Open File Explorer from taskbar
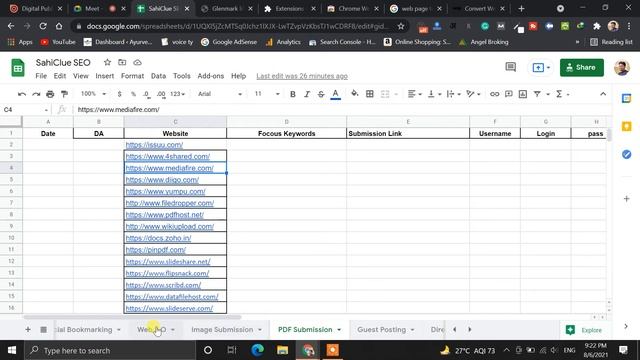640x360 pixels. pos(282,350)
